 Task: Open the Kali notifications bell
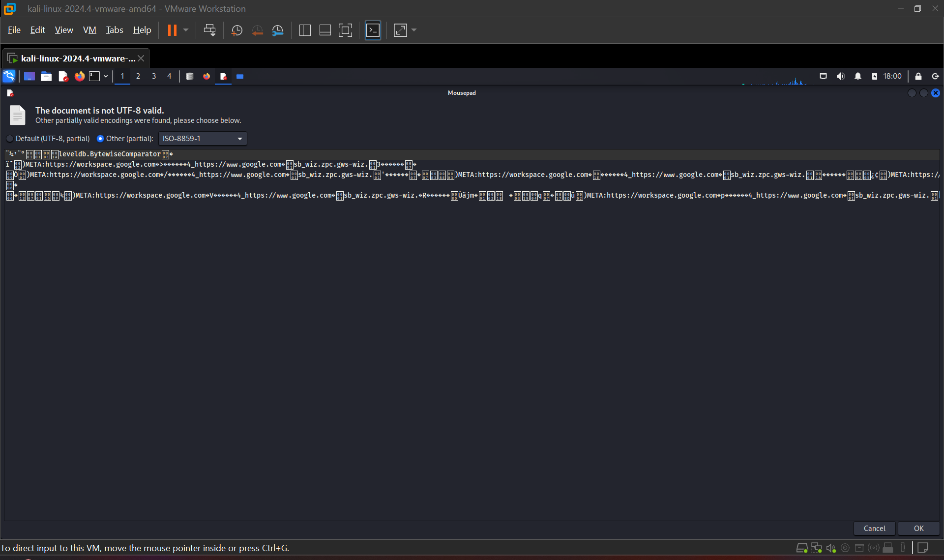(858, 76)
